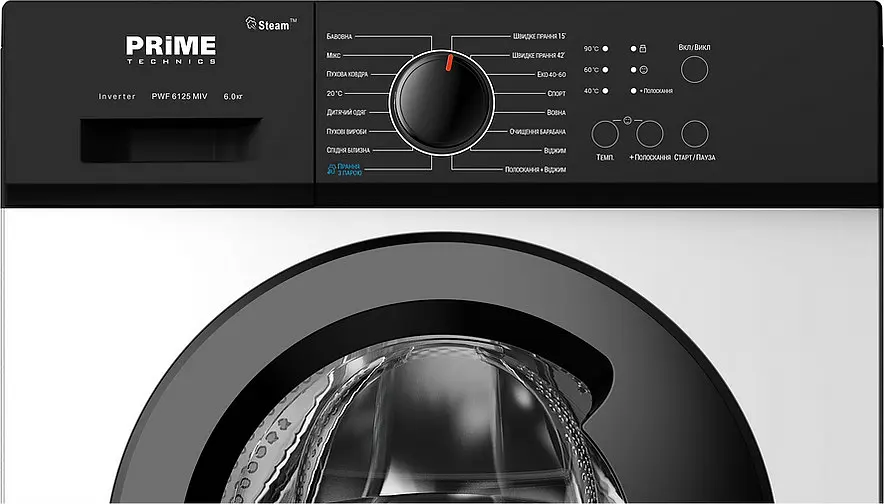Click the 20°C program label left of dial

click(x=334, y=94)
